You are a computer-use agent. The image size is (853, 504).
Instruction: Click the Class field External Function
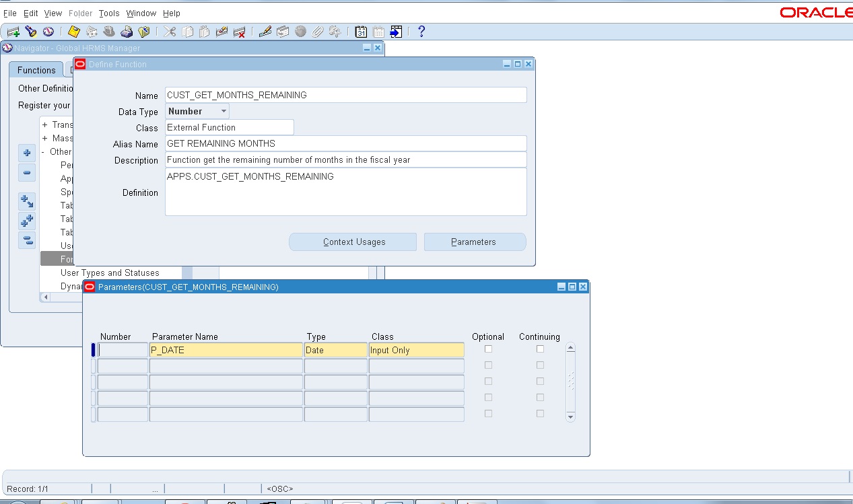click(230, 127)
